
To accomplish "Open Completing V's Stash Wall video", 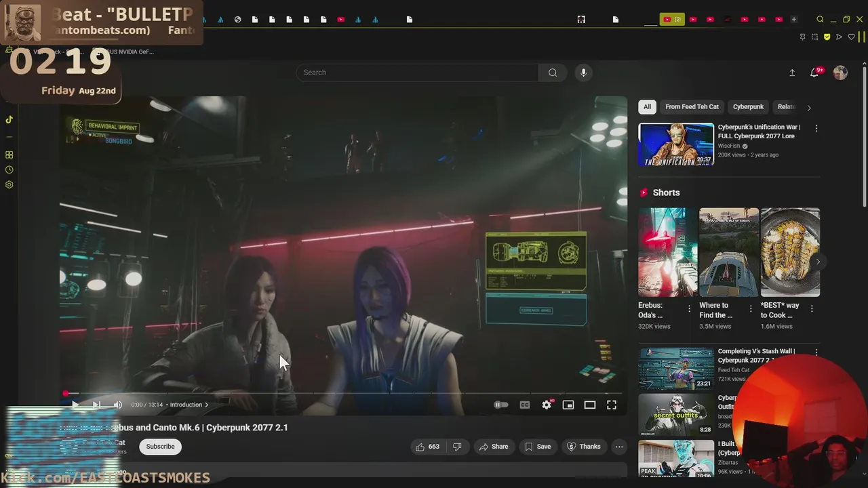I will 676,368.
